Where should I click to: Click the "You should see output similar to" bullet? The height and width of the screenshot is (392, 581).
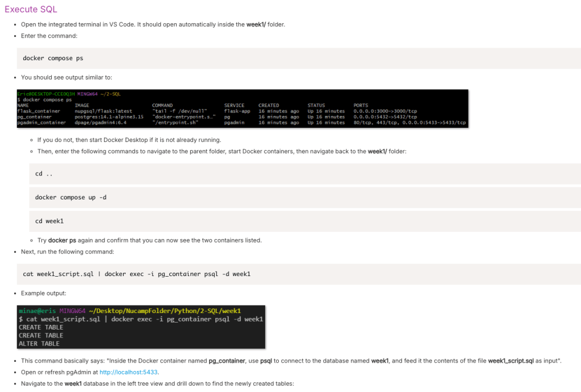(70, 77)
